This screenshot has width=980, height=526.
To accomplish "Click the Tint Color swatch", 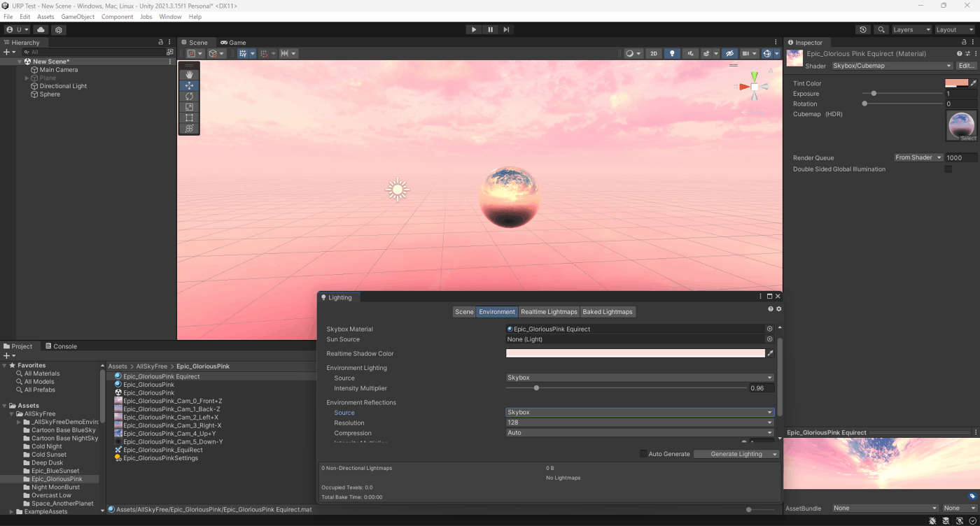I will (x=957, y=83).
